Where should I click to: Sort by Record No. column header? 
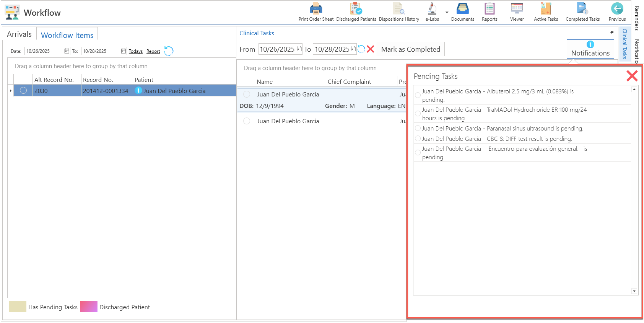pos(107,80)
